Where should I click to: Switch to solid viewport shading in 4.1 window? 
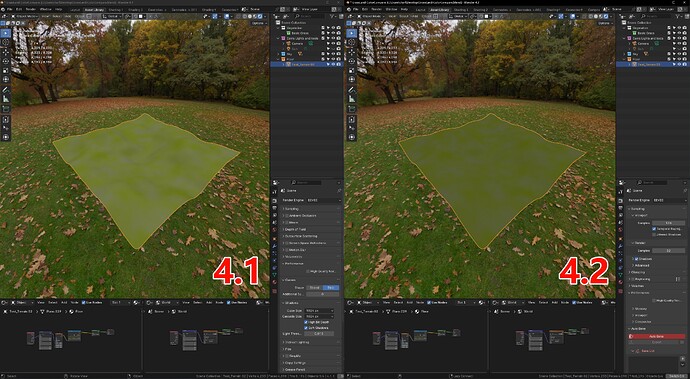click(250, 16)
